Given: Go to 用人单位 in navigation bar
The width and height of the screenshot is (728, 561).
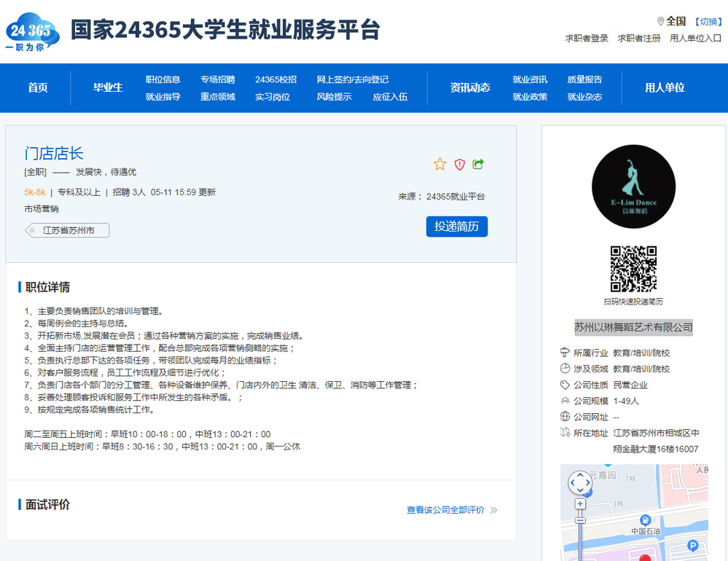Looking at the screenshot, I should point(665,87).
